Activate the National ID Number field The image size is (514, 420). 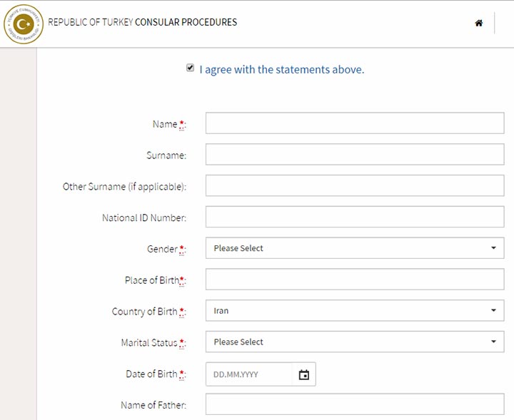coord(355,217)
